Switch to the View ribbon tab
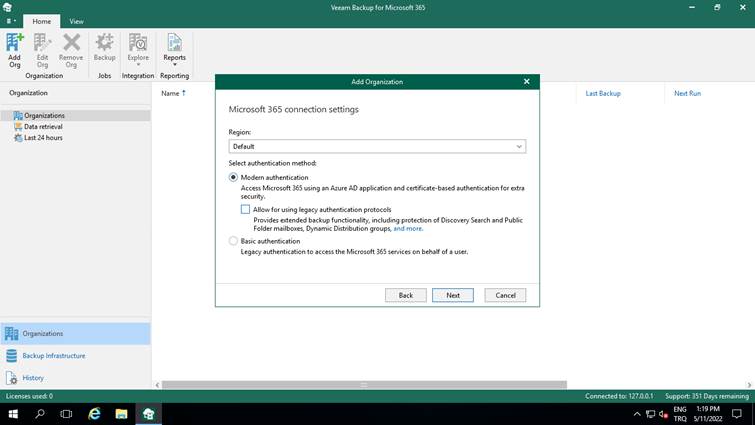The image size is (755, 425). point(77,21)
